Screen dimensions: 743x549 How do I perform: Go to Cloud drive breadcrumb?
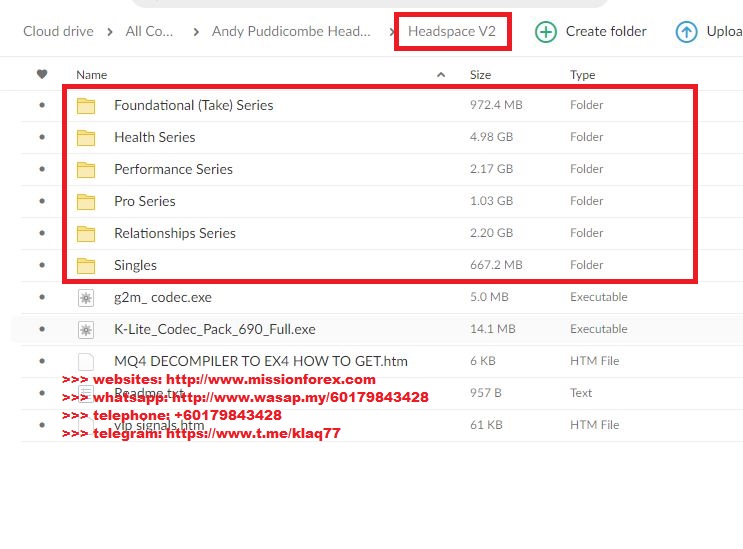tap(58, 31)
